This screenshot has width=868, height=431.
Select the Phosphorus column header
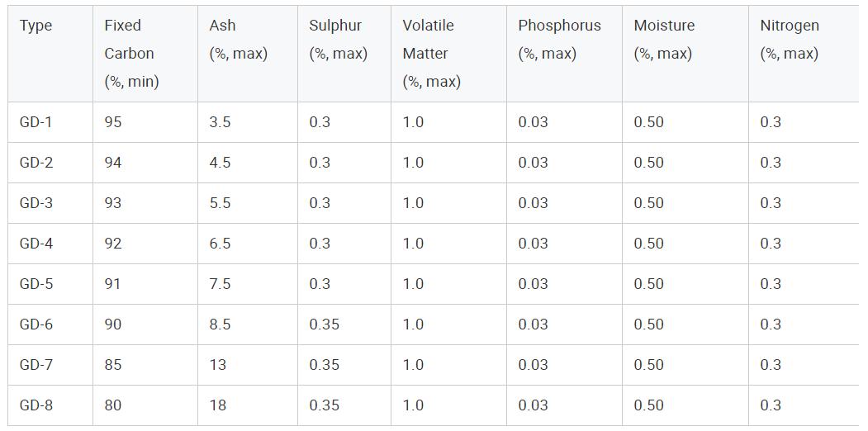[559, 40]
